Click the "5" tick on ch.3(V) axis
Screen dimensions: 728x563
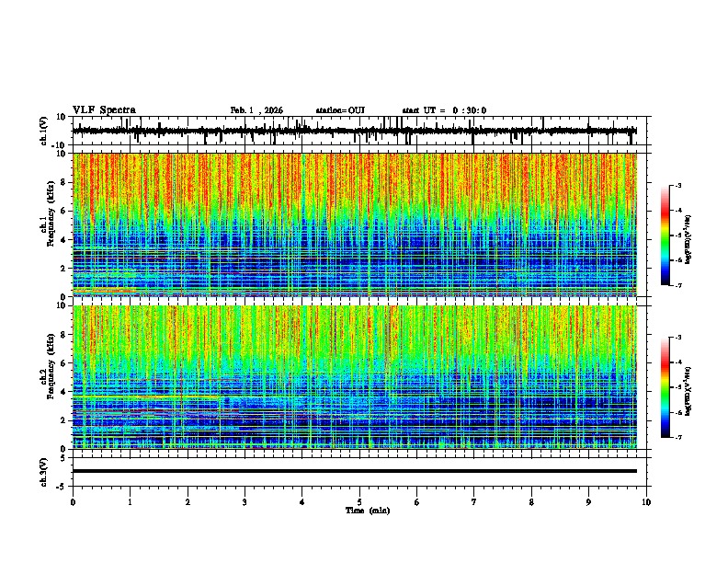click(x=63, y=457)
